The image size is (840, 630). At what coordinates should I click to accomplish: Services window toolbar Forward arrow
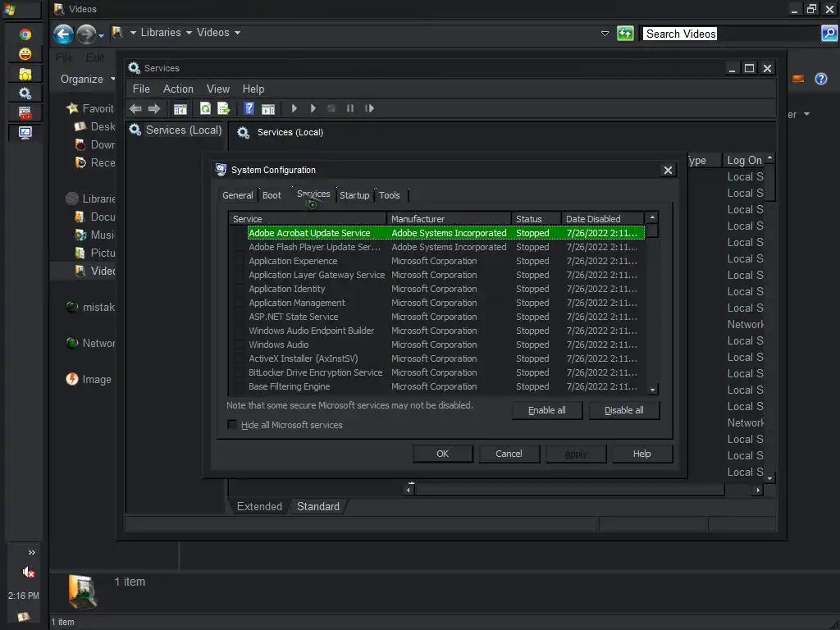pos(154,109)
